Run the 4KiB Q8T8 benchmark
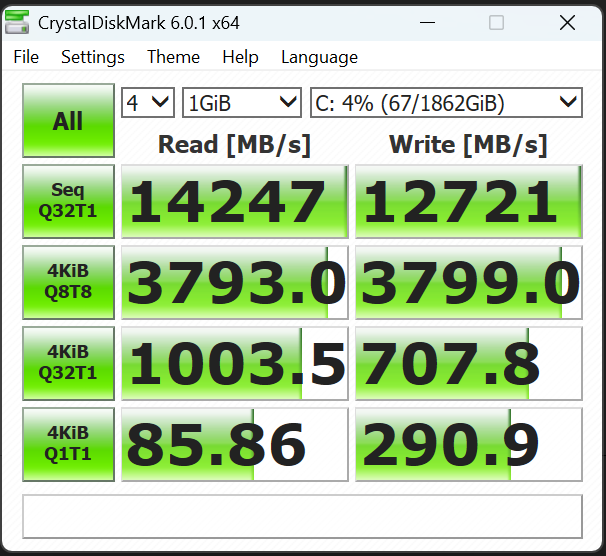This screenshot has width=606, height=556. tap(68, 280)
